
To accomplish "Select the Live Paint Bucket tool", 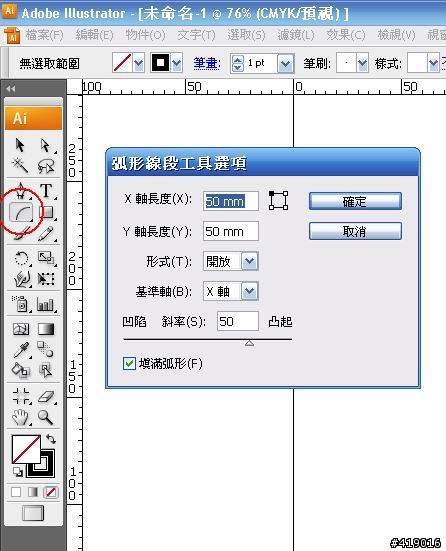I will pos(21,370).
